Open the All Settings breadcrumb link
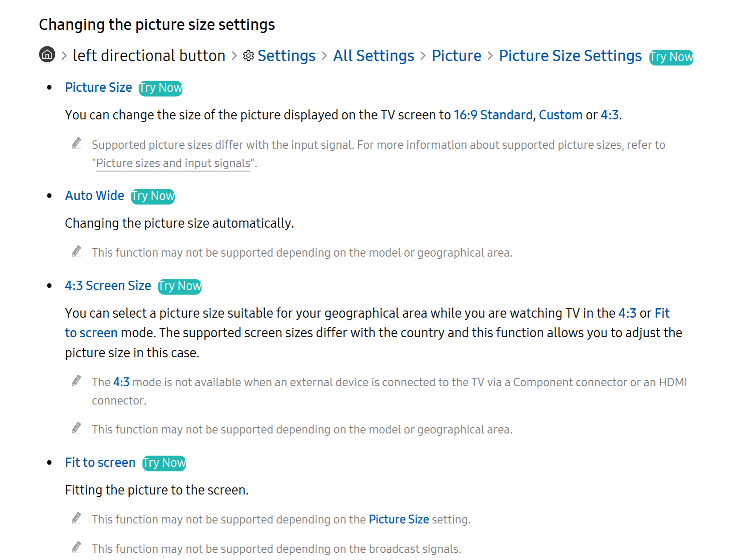742x560 pixels. pos(373,56)
